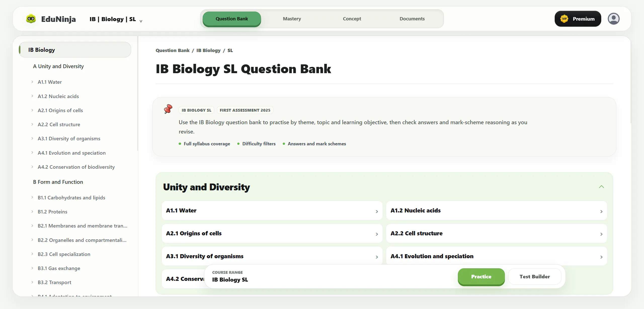Expand B3.2 Transport sidebar chevron

[32, 282]
